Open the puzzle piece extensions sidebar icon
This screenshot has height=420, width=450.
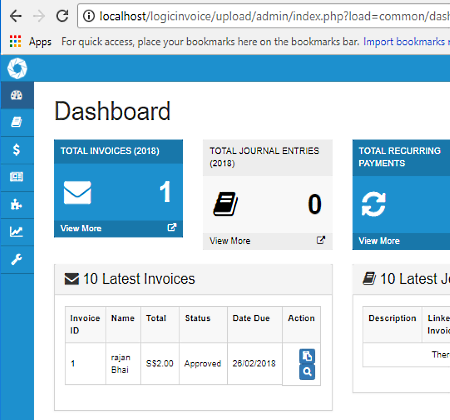click(17, 204)
